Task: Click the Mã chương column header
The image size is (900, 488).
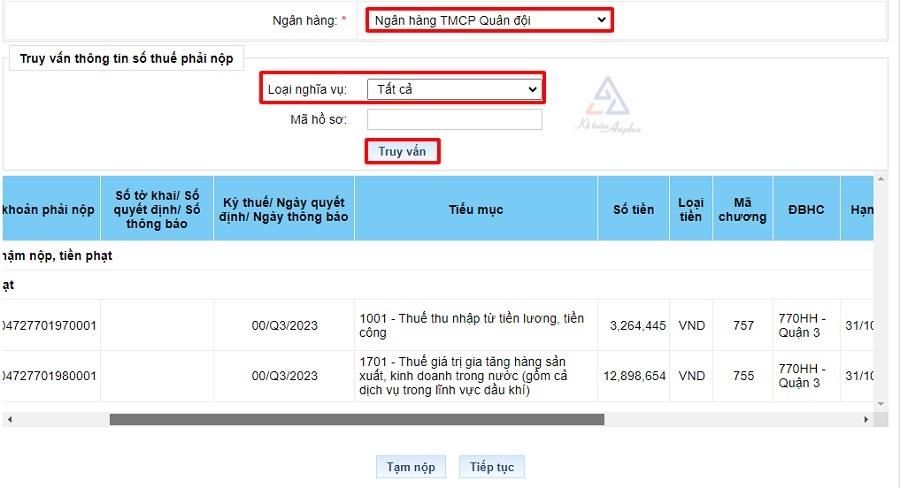Action: (742, 209)
